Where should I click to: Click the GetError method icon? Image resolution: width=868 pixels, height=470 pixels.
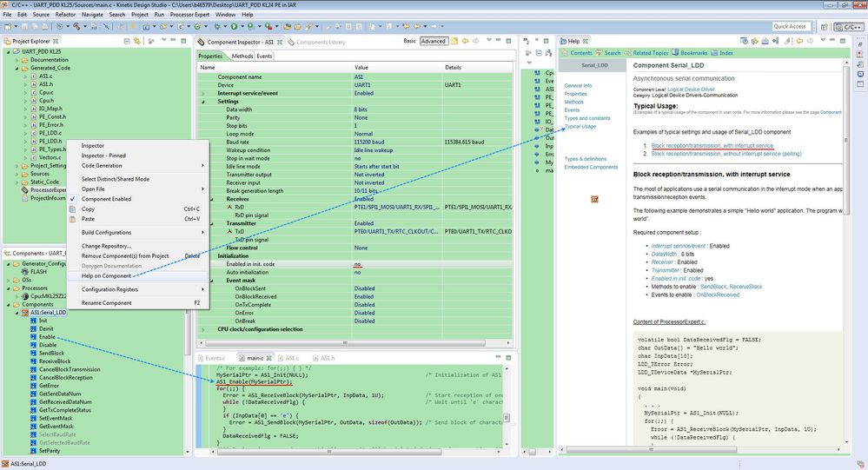click(x=34, y=386)
